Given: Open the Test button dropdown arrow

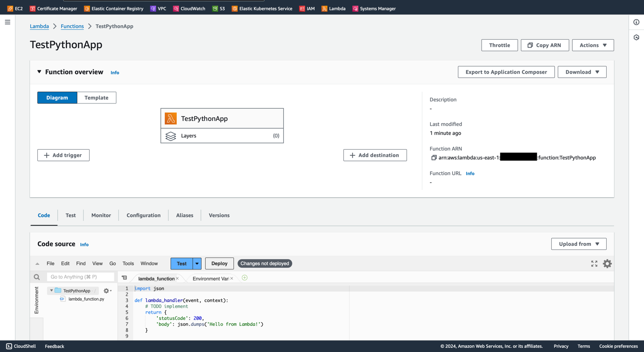Looking at the screenshot, I should point(197,263).
